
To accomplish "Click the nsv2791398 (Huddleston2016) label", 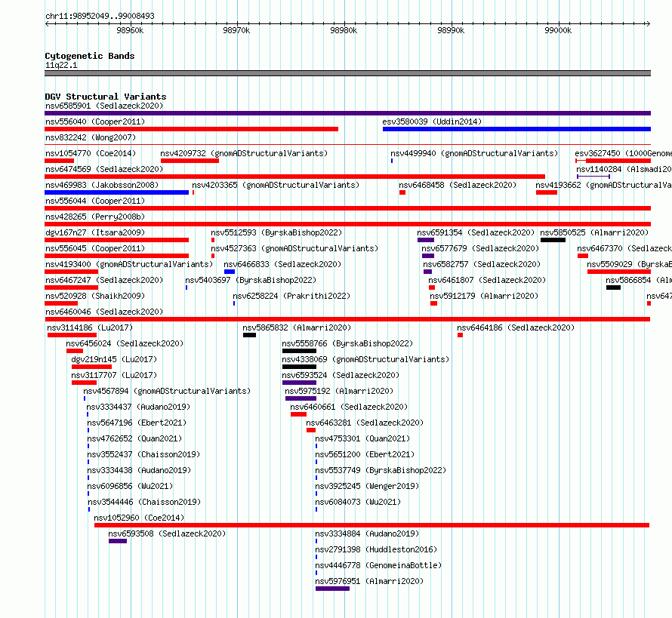I will click(376, 549).
